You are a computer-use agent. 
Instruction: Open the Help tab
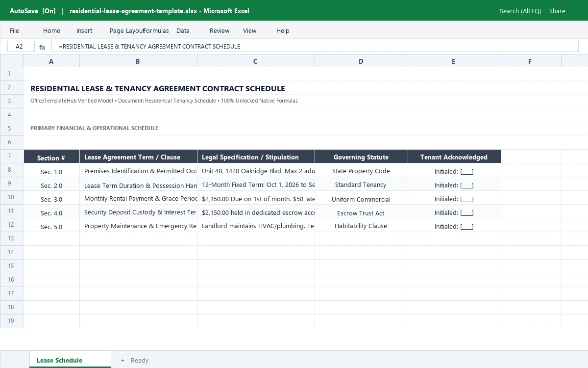(x=283, y=30)
